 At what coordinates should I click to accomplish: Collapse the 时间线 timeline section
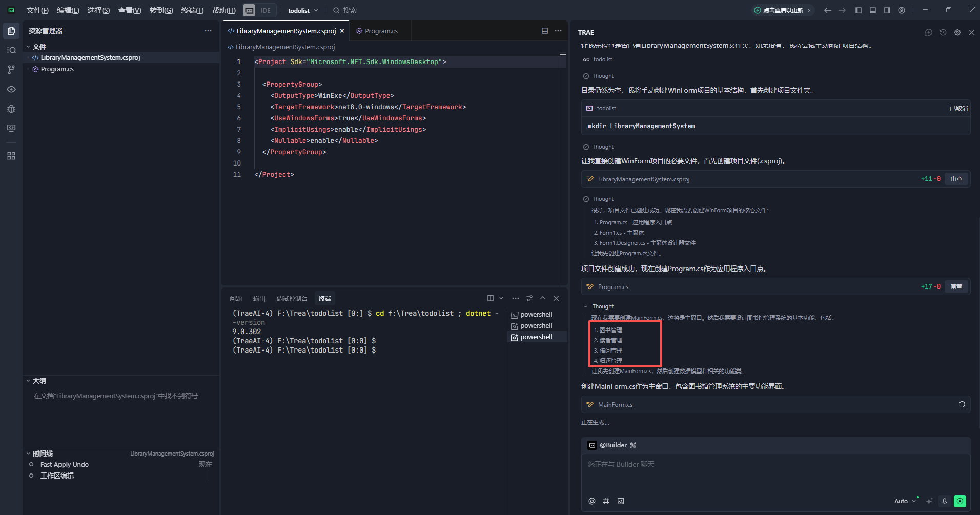click(42, 454)
